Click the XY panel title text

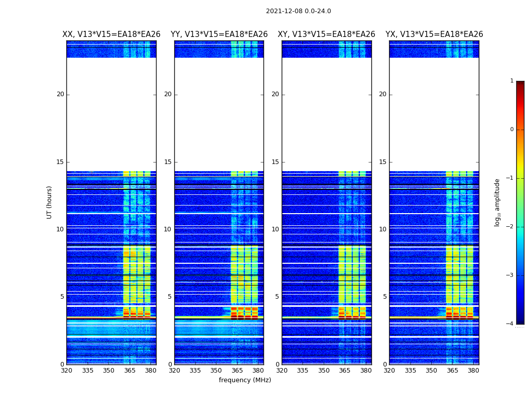click(x=326, y=34)
